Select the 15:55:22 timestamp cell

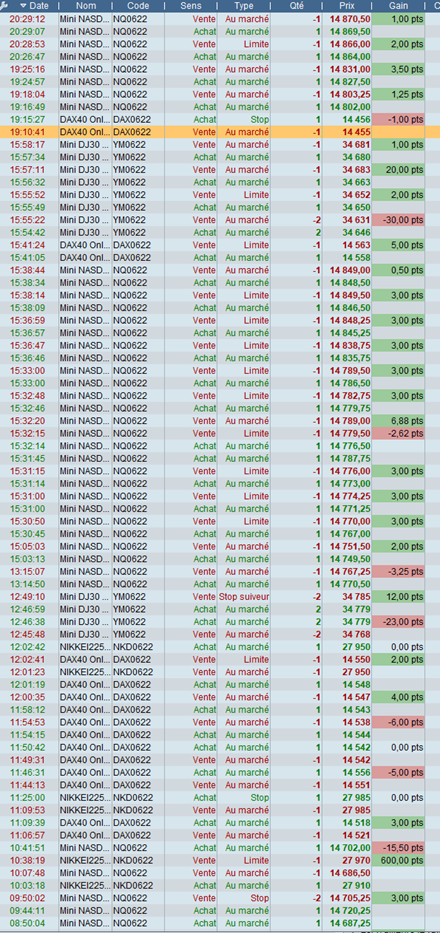[x=28, y=220]
